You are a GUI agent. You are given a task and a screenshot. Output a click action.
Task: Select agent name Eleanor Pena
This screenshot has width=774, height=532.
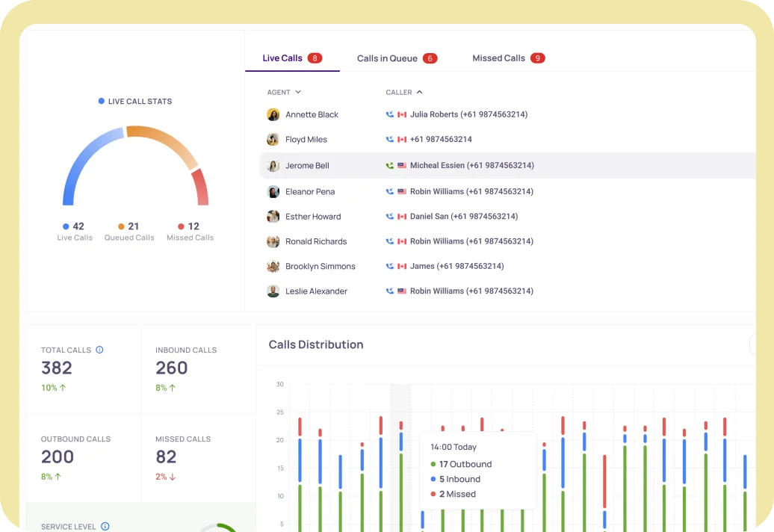point(310,191)
